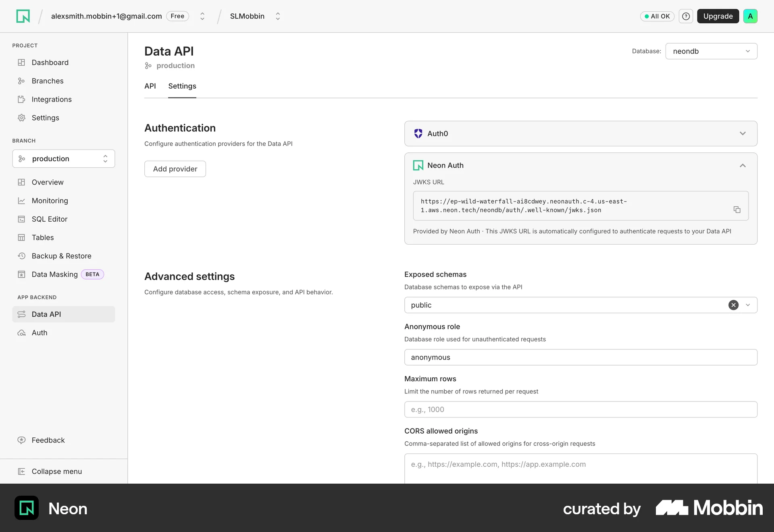Click the Overview icon in branch section

pyautogui.click(x=21, y=182)
